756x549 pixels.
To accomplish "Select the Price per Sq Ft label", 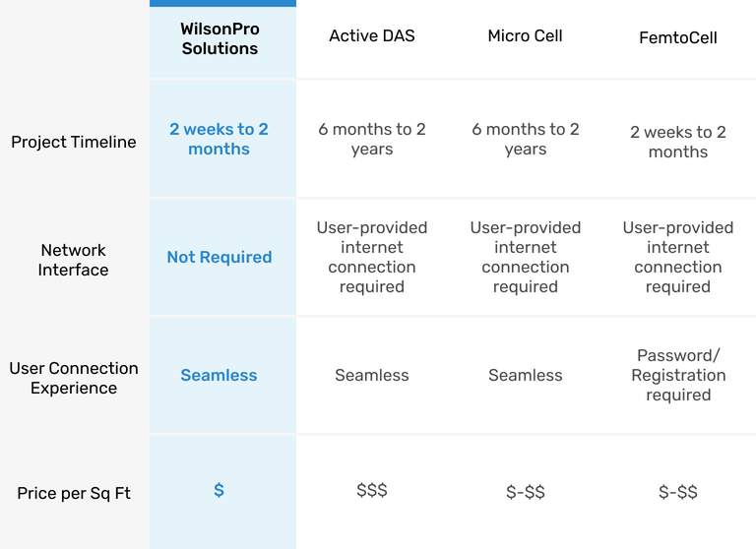I will pyautogui.click(x=74, y=494).
